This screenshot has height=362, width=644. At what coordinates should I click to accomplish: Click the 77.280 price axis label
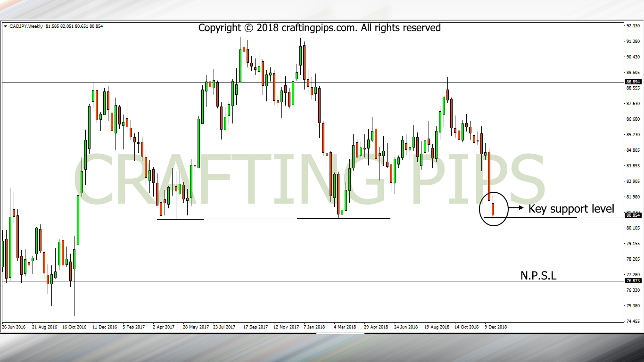pos(633,275)
